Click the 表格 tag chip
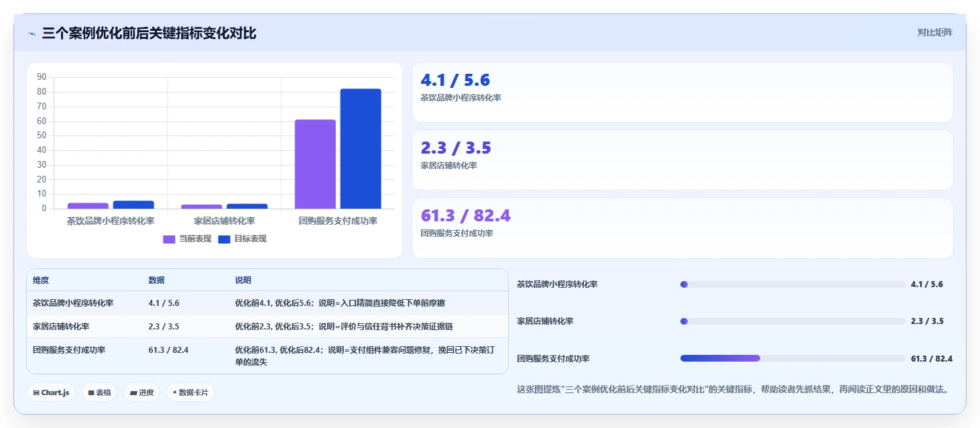Image resolution: width=980 pixels, height=428 pixels. click(x=99, y=392)
